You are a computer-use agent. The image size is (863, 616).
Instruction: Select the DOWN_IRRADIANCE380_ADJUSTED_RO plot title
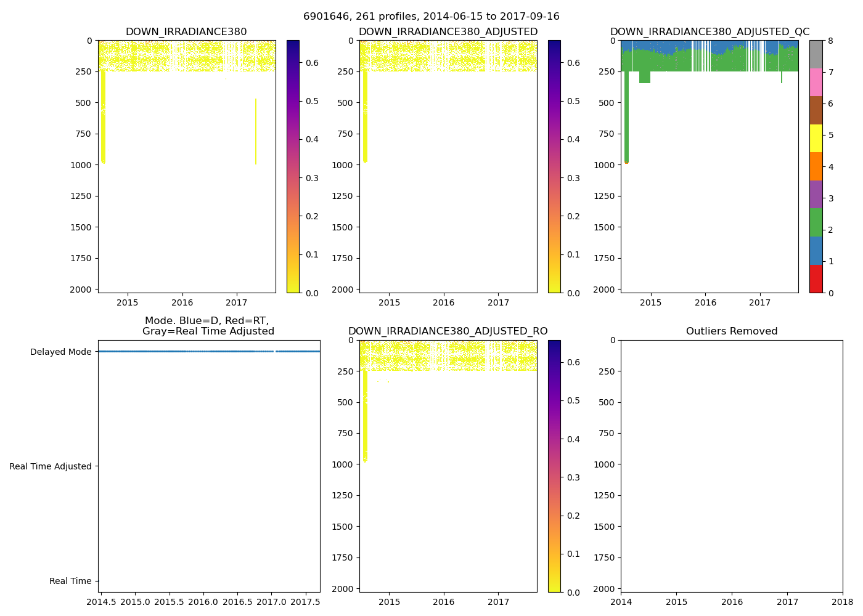(448, 331)
